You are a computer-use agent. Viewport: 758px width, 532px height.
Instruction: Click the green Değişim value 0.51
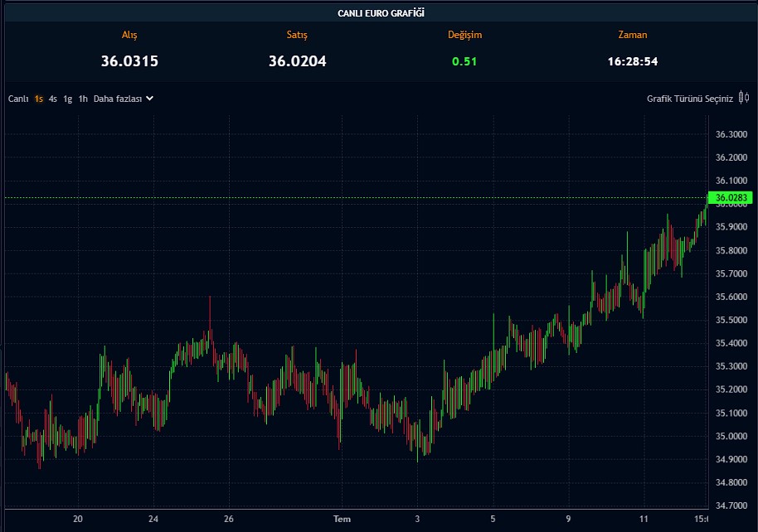(464, 61)
